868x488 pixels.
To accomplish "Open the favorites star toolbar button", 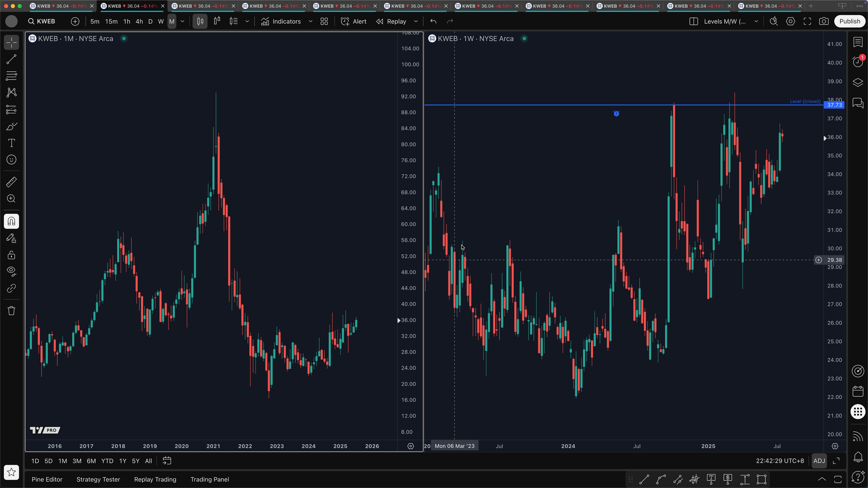I will (12, 472).
